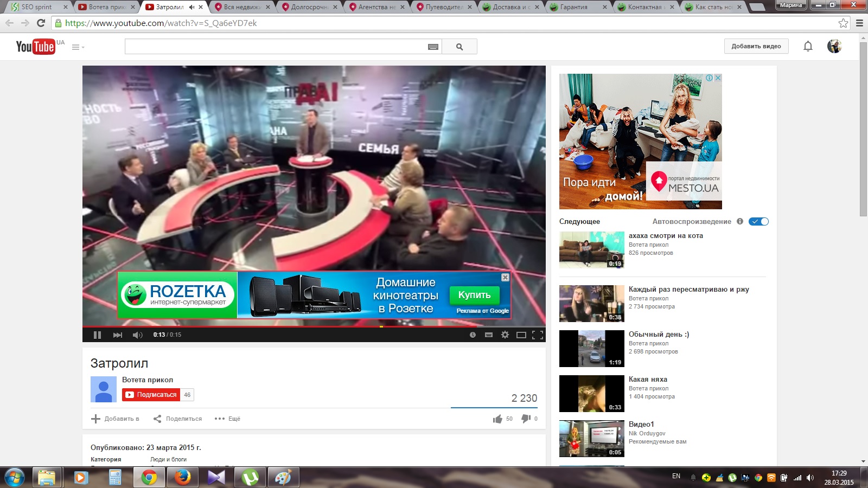Open the 'Видео1' recommended video
This screenshot has height=488, width=868.
tap(641, 425)
